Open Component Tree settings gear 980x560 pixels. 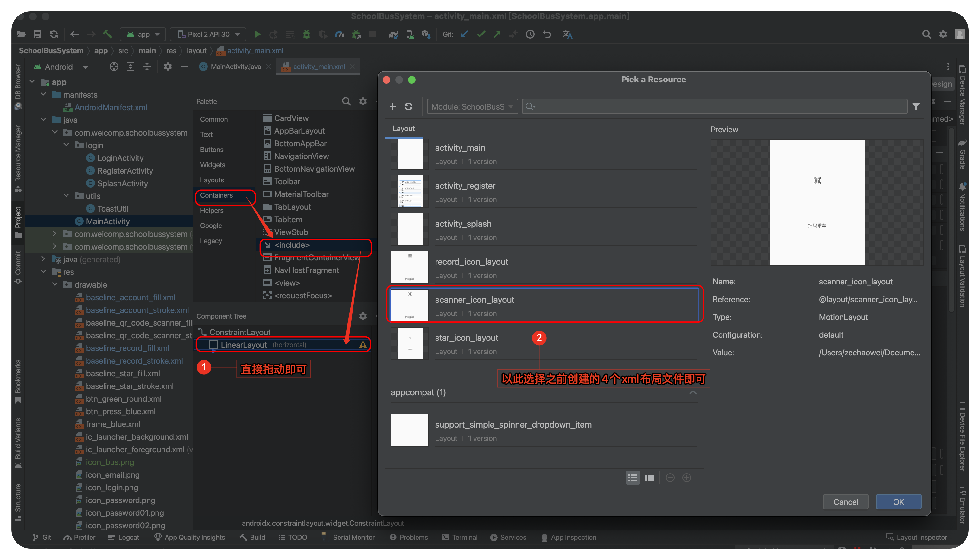pyautogui.click(x=363, y=316)
